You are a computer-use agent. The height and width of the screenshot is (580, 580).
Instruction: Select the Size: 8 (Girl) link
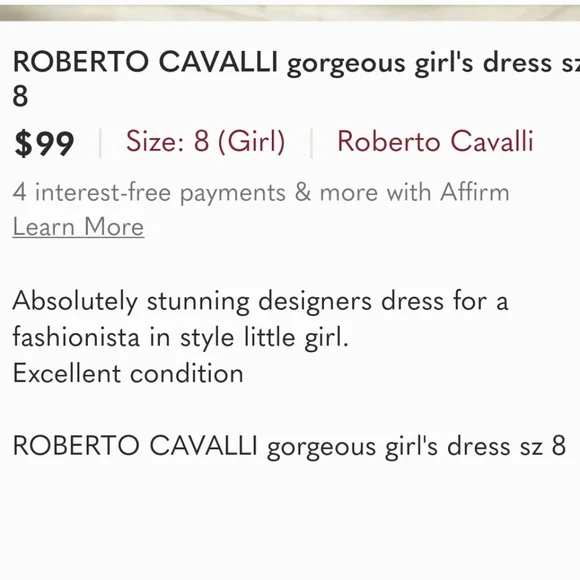click(206, 142)
